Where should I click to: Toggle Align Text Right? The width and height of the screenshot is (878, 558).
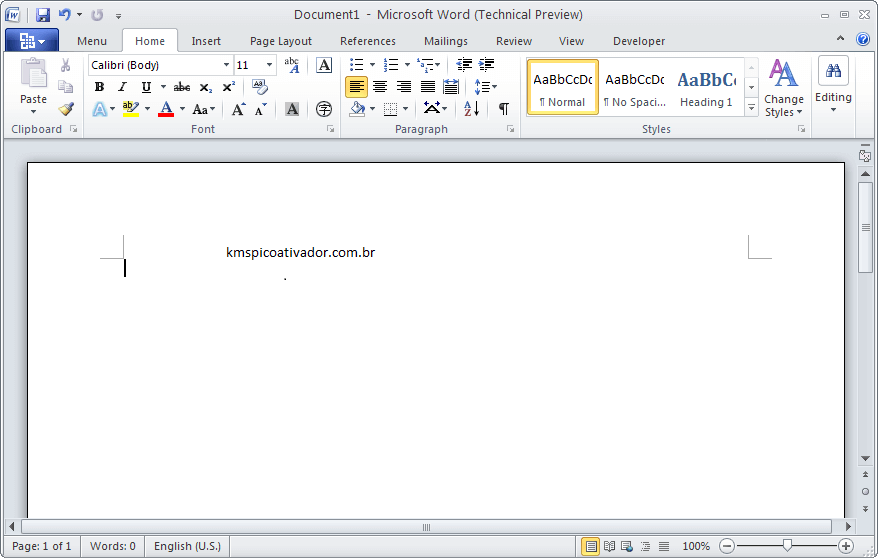click(x=404, y=87)
